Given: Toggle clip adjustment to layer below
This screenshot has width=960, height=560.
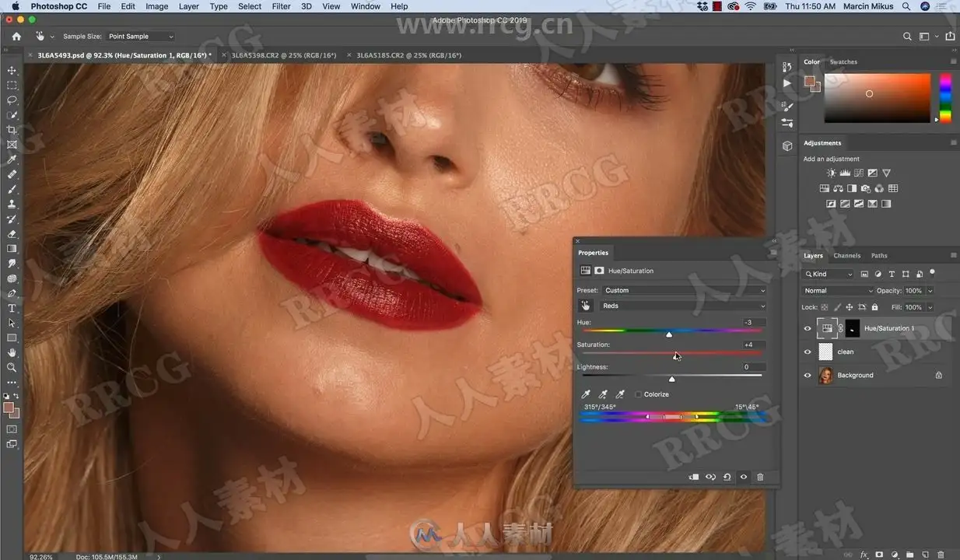Looking at the screenshot, I should 694,477.
